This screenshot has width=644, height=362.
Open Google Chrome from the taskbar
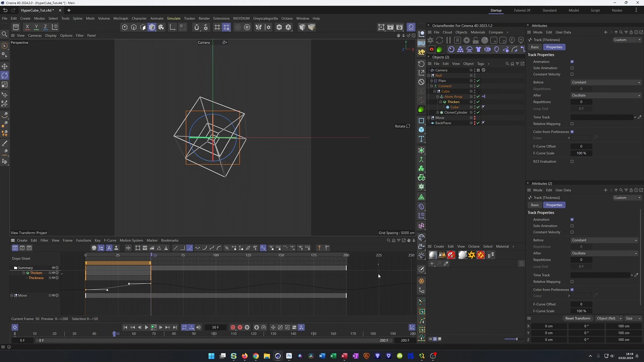[x=256, y=356]
